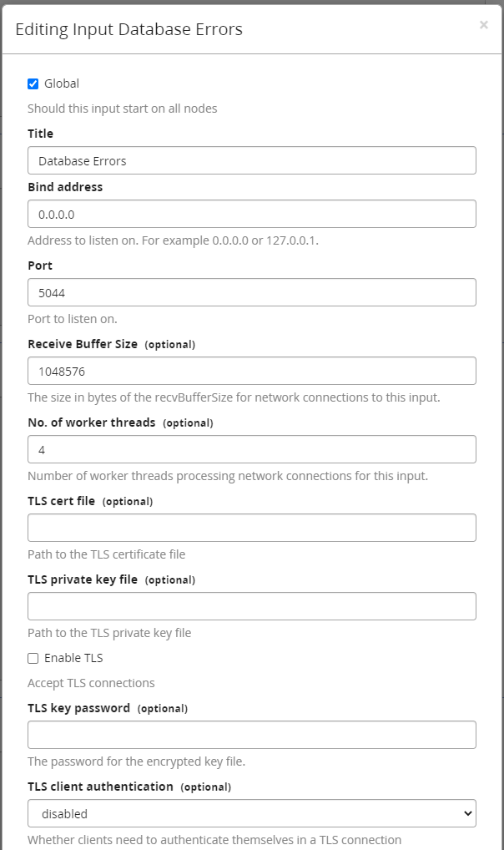Click the TLS private key file field
The width and height of the screenshot is (504, 850).
(252, 606)
